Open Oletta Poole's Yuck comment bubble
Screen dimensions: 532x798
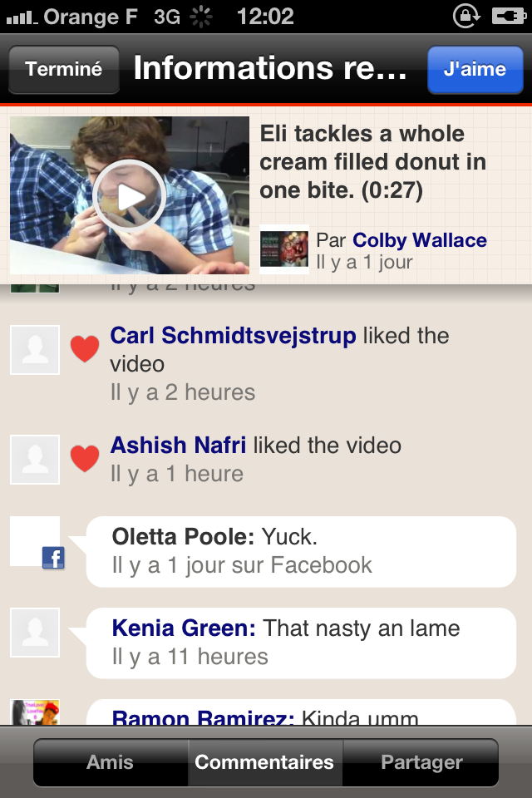[x=301, y=551]
